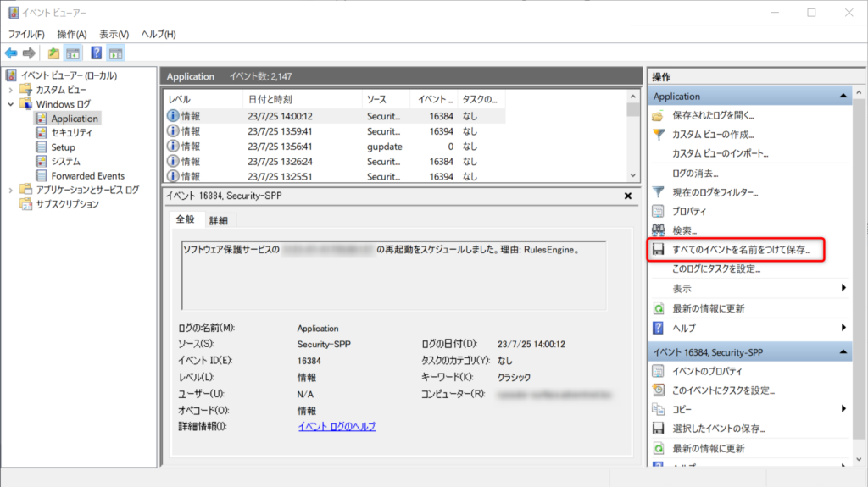The width and height of the screenshot is (868, 487).
Task: Click the blue help icon in toolbar
Action: tap(96, 53)
